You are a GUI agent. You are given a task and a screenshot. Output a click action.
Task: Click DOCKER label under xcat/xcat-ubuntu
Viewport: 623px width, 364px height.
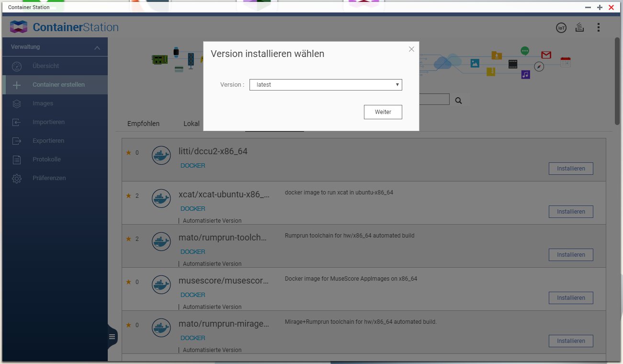[193, 209]
